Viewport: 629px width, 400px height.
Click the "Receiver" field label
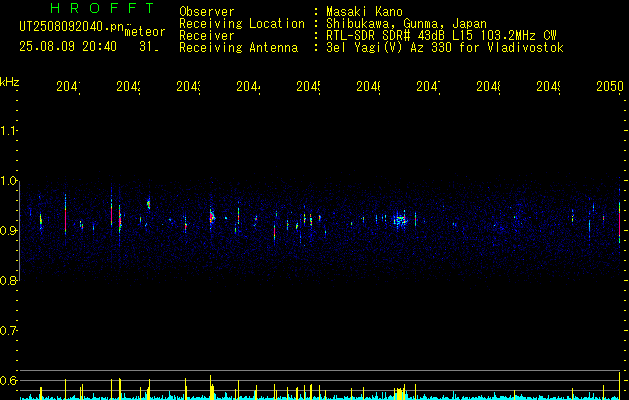pos(207,36)
